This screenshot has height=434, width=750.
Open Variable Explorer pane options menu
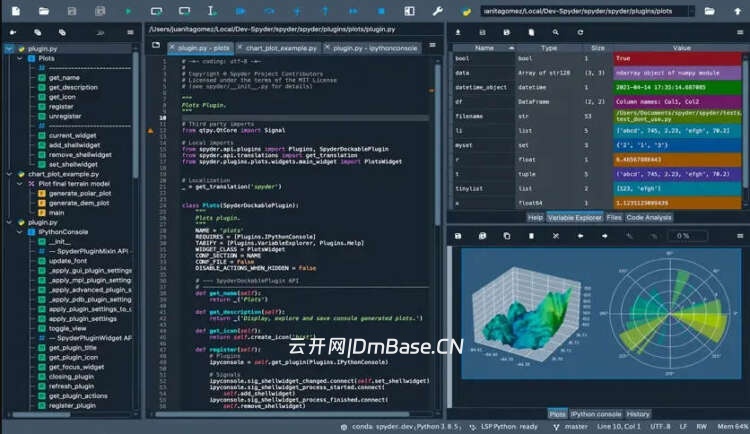[x=740, y=33]
